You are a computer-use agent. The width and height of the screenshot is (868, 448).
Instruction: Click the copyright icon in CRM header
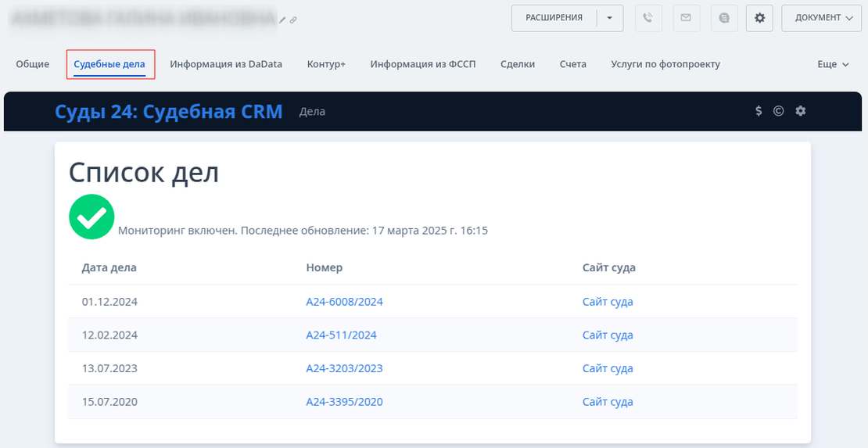778,111
